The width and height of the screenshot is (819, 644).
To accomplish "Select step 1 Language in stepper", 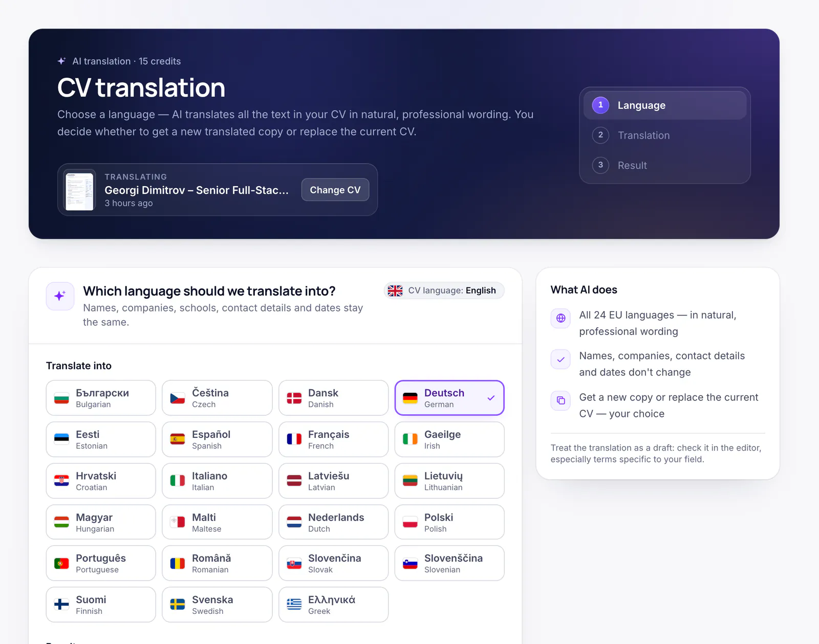I will pyautogui.click(x=665, y=105).
